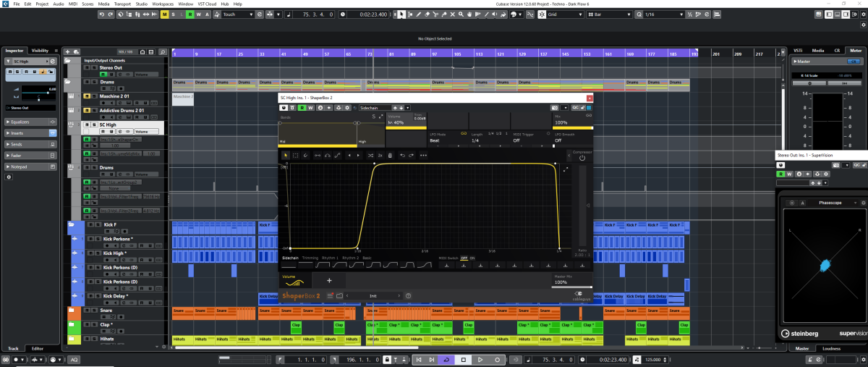Click the QC button in ShaperBox header
868x367 pixels.
pyautogui.click(x=574, y=107)
